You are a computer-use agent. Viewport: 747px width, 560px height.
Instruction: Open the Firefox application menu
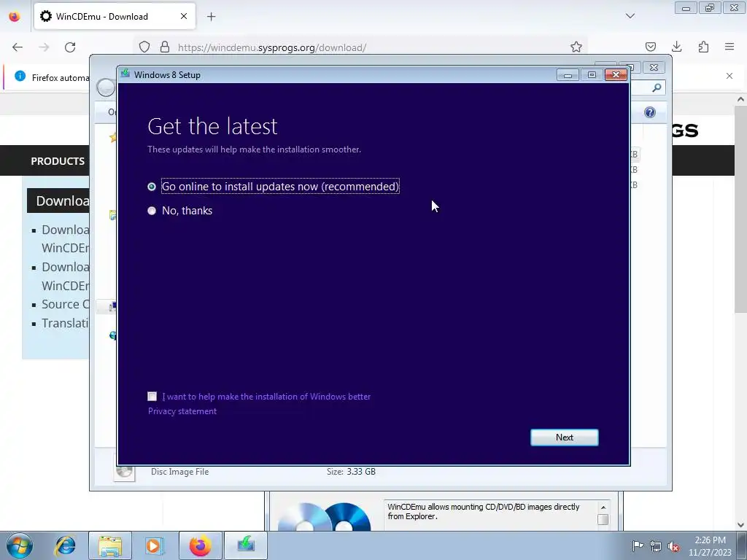pyautogui.click(x=729, y=47)
